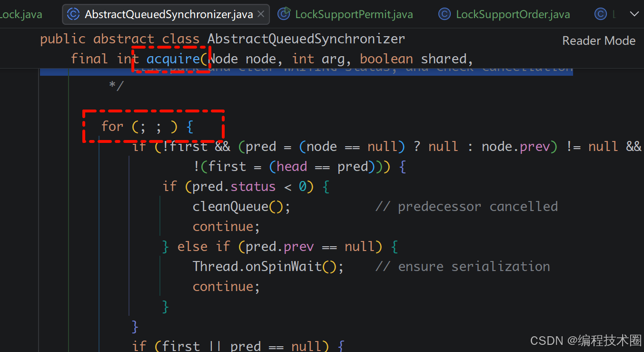The width and height of the screenshot is (644, 352).
Task: Click pred.prev in the else-if condition
Action: 279,246
